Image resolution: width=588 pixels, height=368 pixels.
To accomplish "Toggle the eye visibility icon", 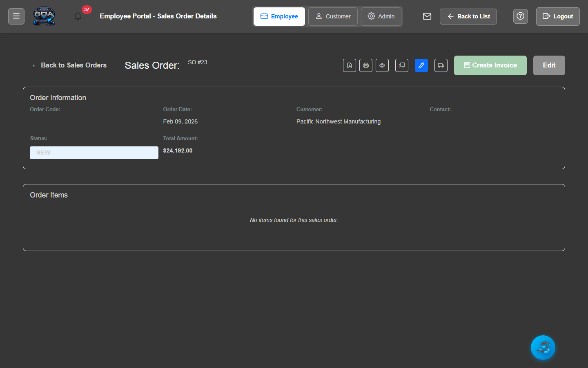I will click(x=382, y=65).
